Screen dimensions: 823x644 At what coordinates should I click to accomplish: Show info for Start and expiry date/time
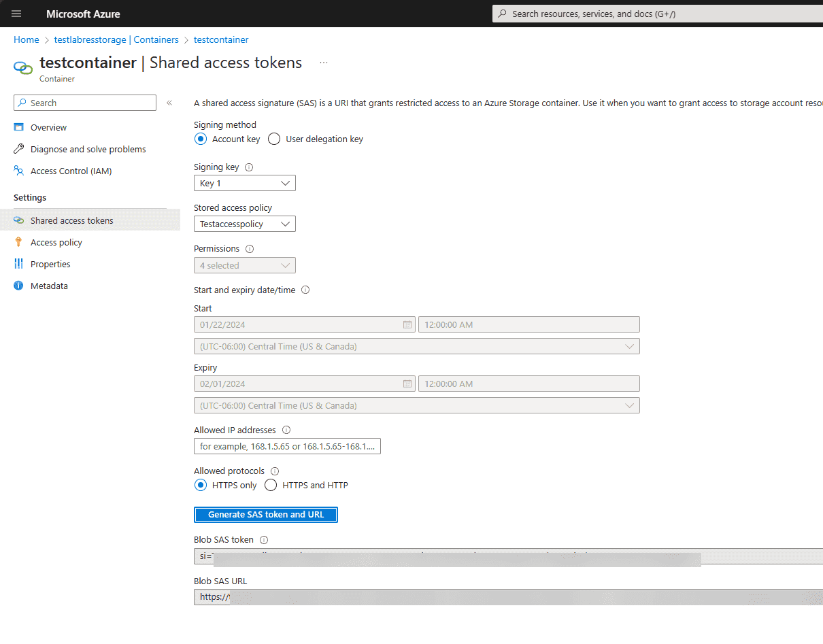[305, 290]
